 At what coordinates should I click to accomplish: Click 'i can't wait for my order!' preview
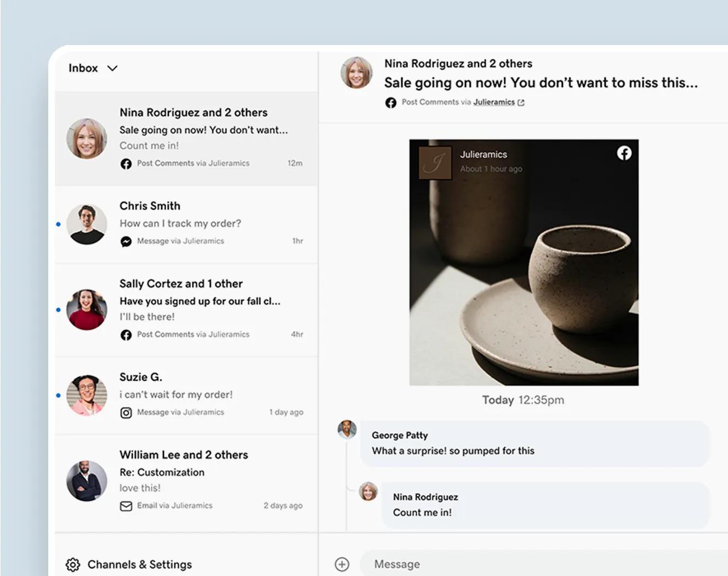click(x=176, y=394)
